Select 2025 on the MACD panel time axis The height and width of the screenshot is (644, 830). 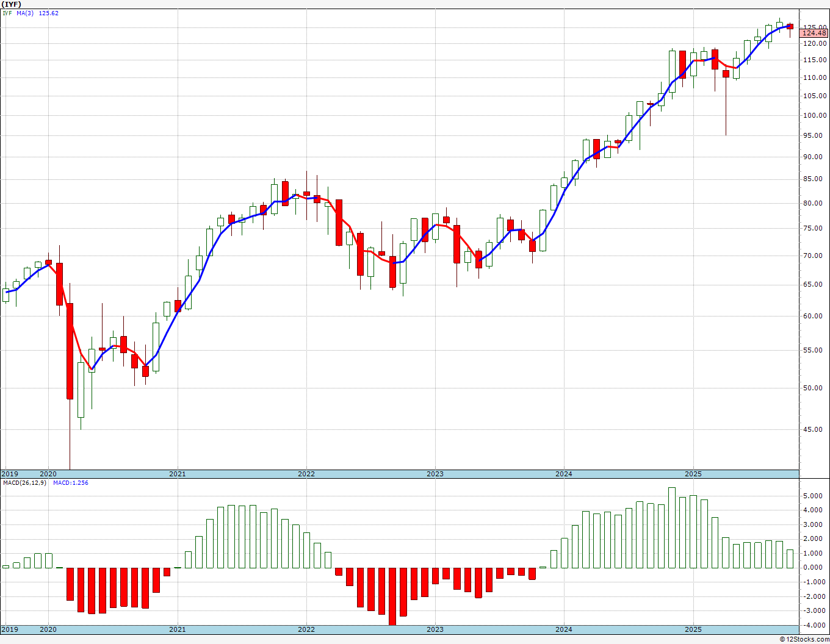tap(693, 629)
